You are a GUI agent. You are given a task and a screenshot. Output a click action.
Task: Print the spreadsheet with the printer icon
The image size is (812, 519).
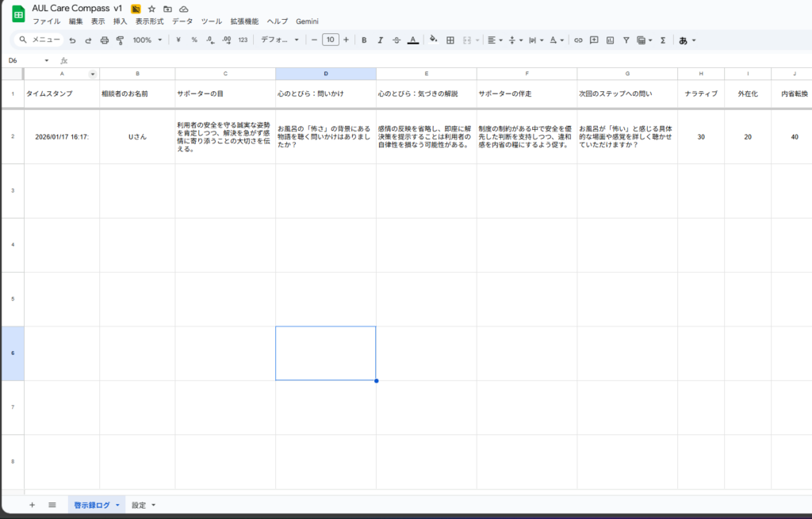tap(104, 40)
